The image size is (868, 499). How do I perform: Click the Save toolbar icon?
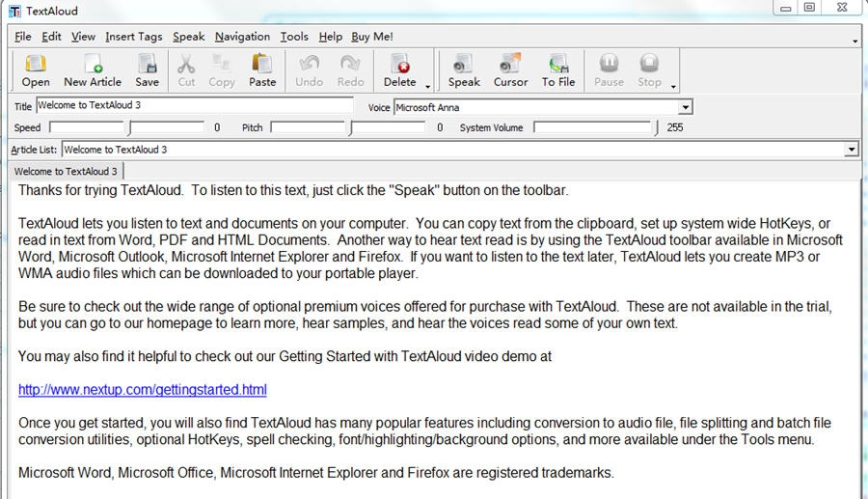148,70
